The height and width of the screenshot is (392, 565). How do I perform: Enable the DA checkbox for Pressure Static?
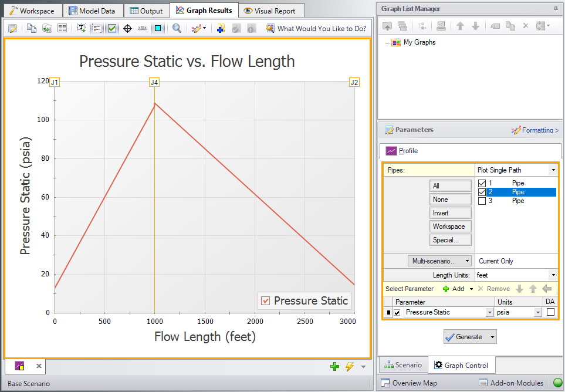point(550,312)
